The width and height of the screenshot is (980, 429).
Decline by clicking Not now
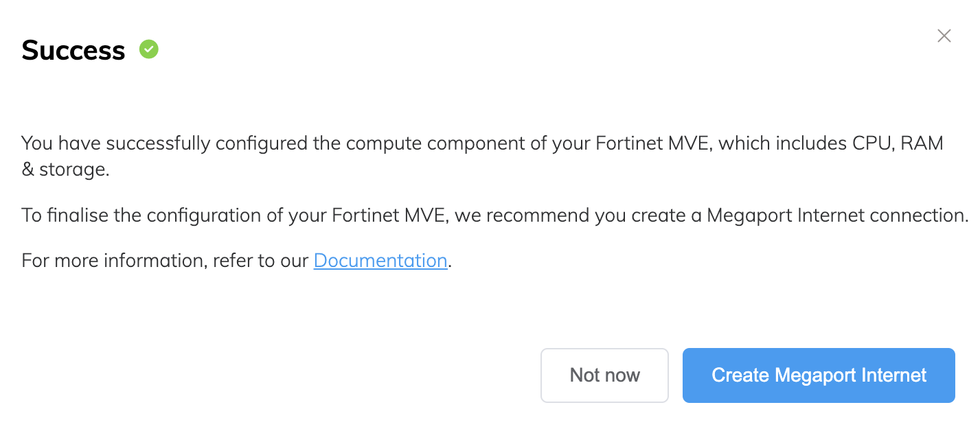pyautogui.click(x=604, y=375)
